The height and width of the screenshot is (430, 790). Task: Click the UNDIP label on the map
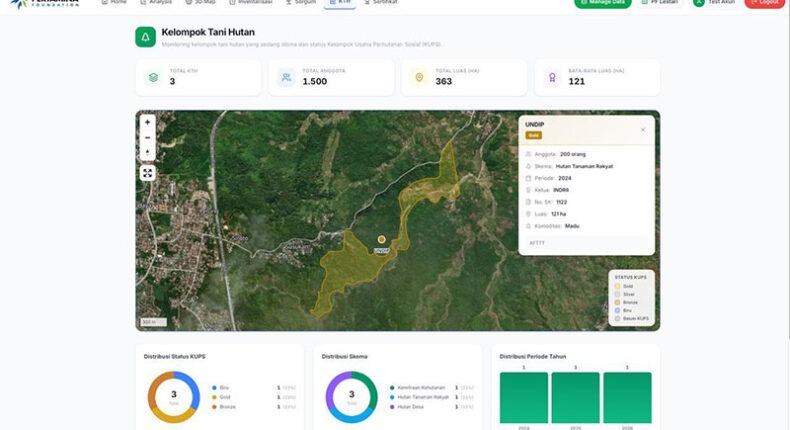(x=382, y=251)
